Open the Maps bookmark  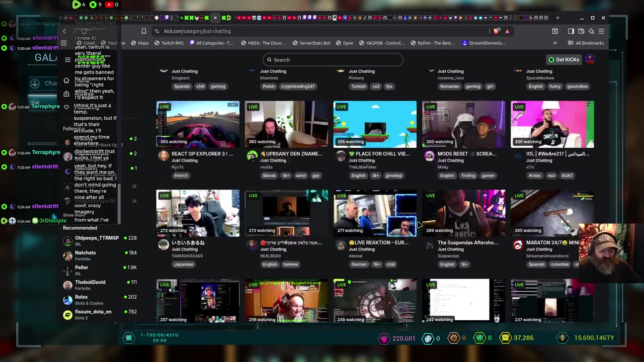pyautogui.click(x=140, y=43)
